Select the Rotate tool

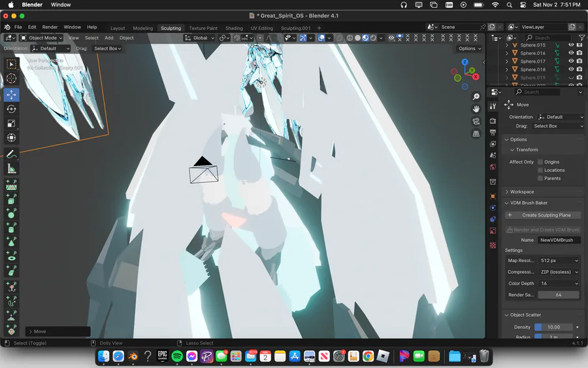[x=11, y=109]
